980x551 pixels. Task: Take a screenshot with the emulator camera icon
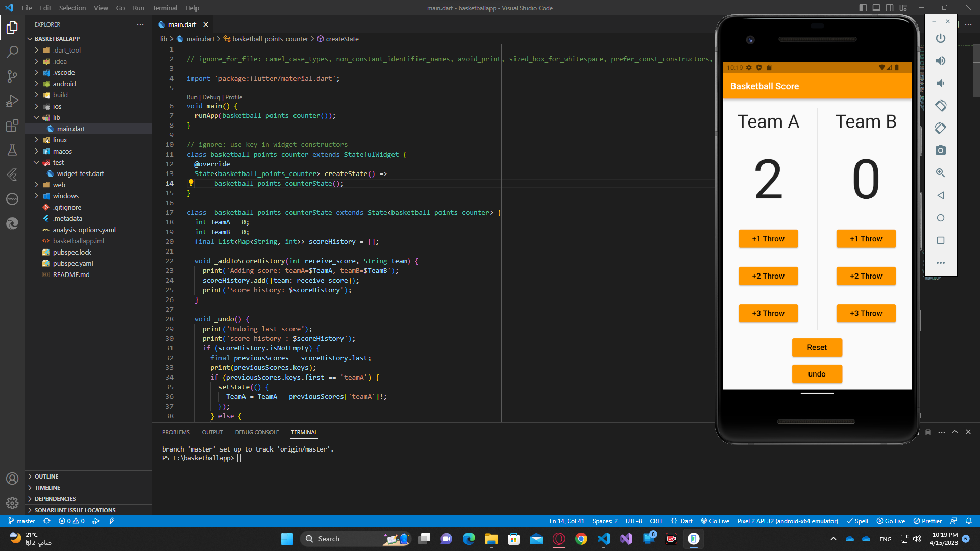coord(941,150)
